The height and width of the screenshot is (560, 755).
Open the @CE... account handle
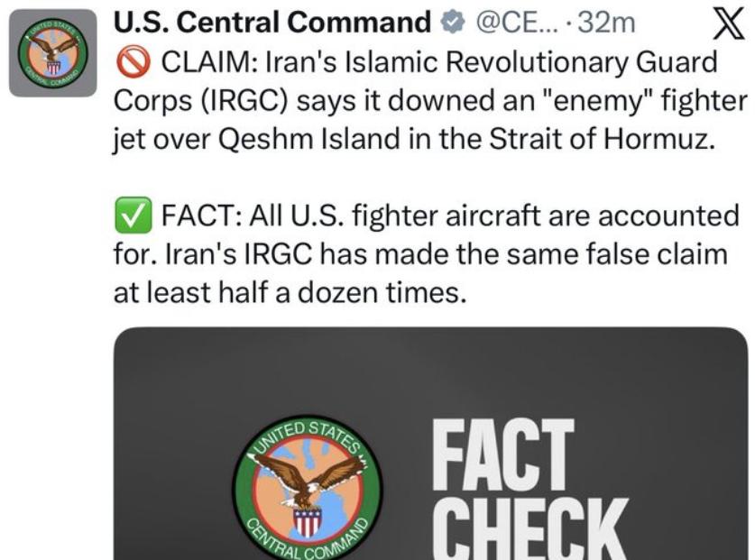coord(520,21)
